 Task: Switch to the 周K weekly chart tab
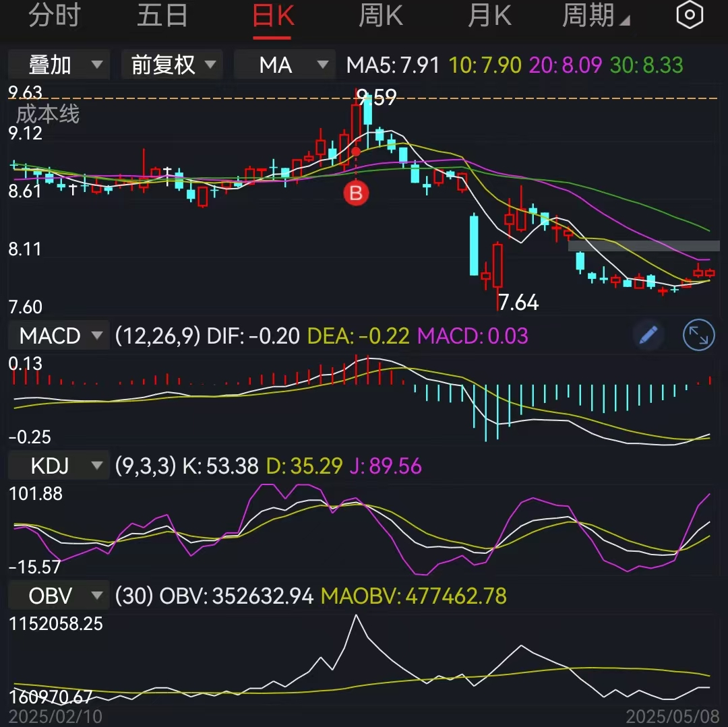coord(380,15)
